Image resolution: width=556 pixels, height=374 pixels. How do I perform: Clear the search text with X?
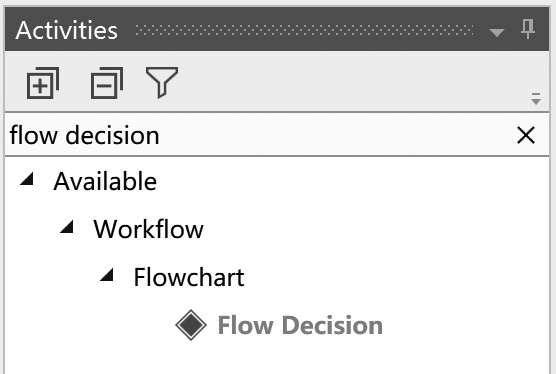coord(526,135)
